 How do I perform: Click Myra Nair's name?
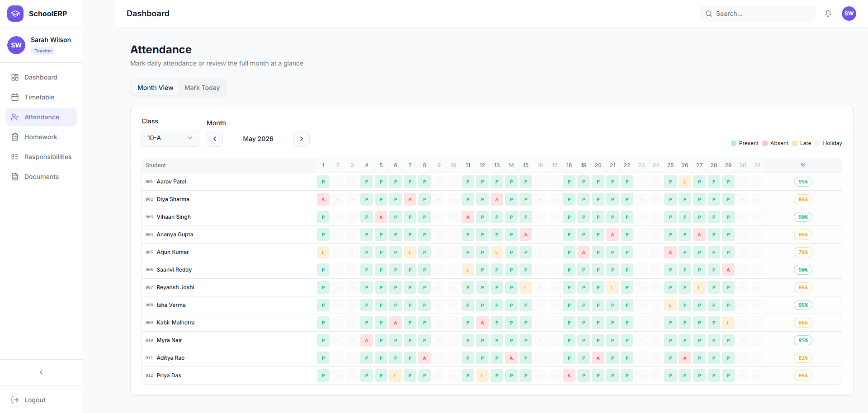click(x=169, y=340)
